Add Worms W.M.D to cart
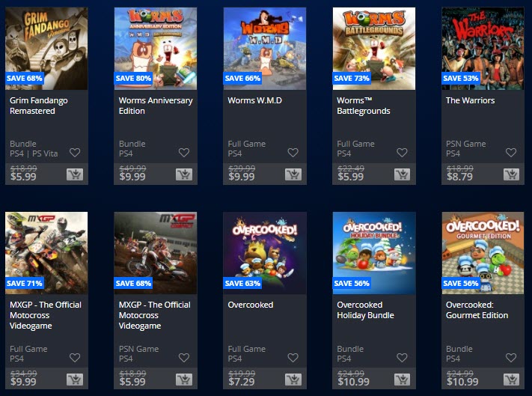Viewport: 532px width, 396px height. pos(293,174)
